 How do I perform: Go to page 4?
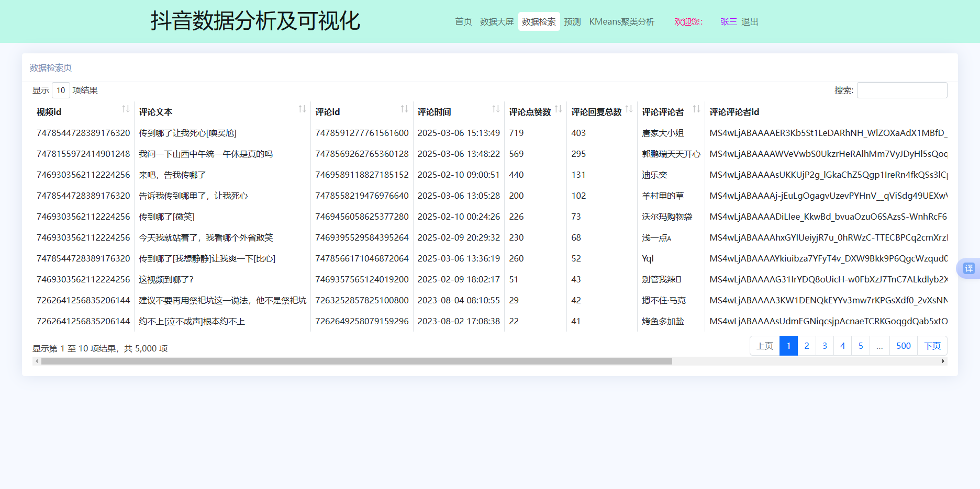coord(843,346)
